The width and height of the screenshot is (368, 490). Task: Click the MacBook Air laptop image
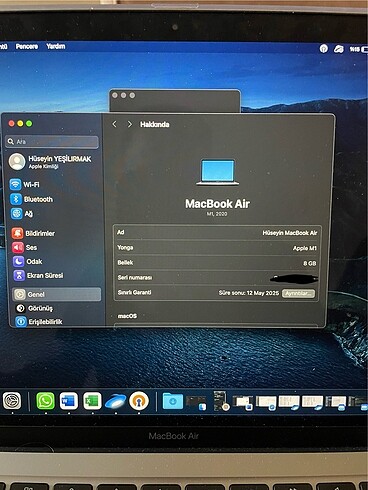tap(218, 172)
